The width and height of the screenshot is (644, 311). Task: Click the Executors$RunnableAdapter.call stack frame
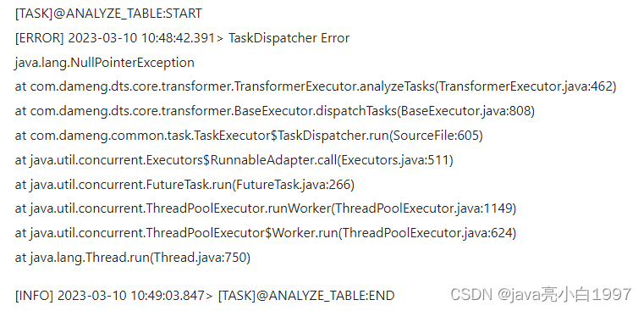[234, 160]
